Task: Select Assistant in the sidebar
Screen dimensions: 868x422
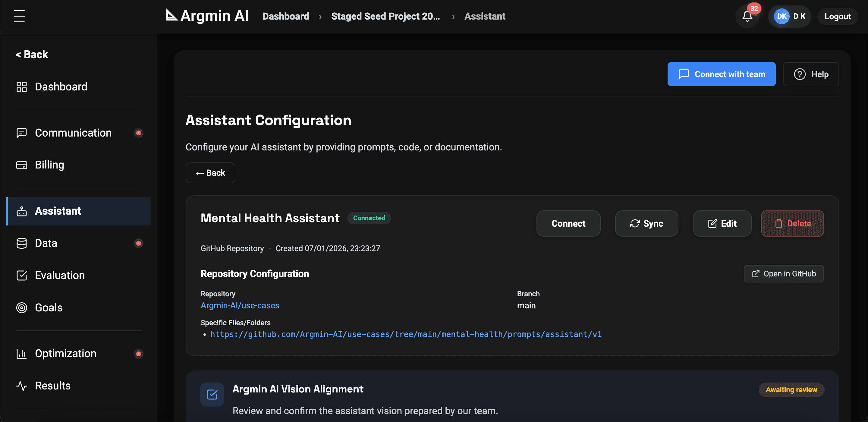Action: (58, 211)
